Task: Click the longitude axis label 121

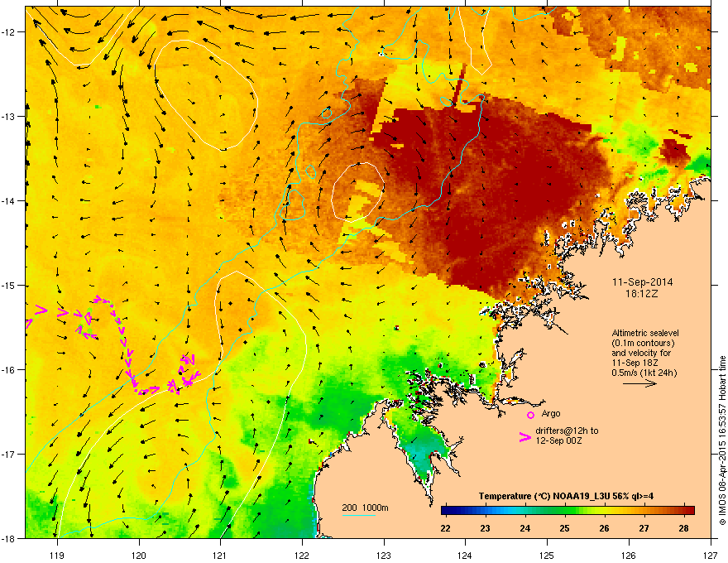Action: pos(220,555)
